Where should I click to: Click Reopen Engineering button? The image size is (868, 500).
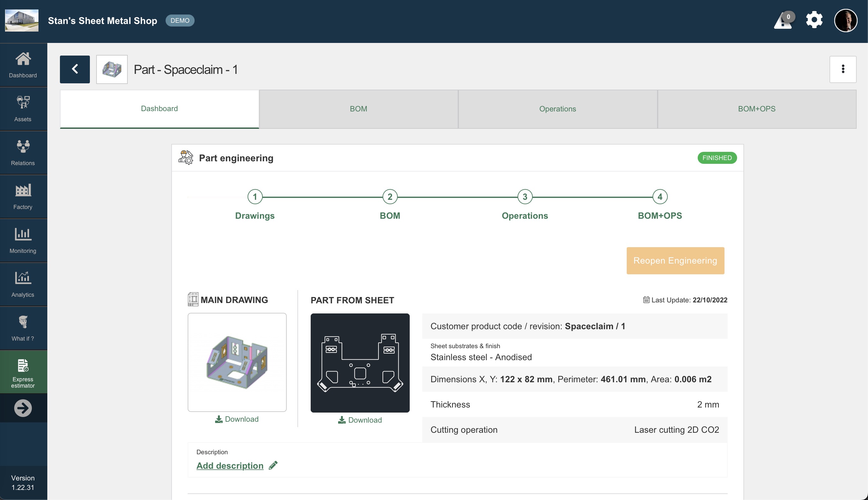675,260
